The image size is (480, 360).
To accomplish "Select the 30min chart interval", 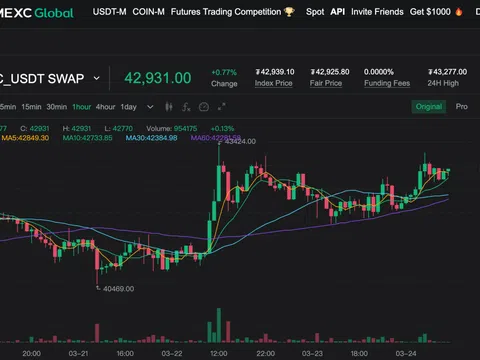I will 56,107.
